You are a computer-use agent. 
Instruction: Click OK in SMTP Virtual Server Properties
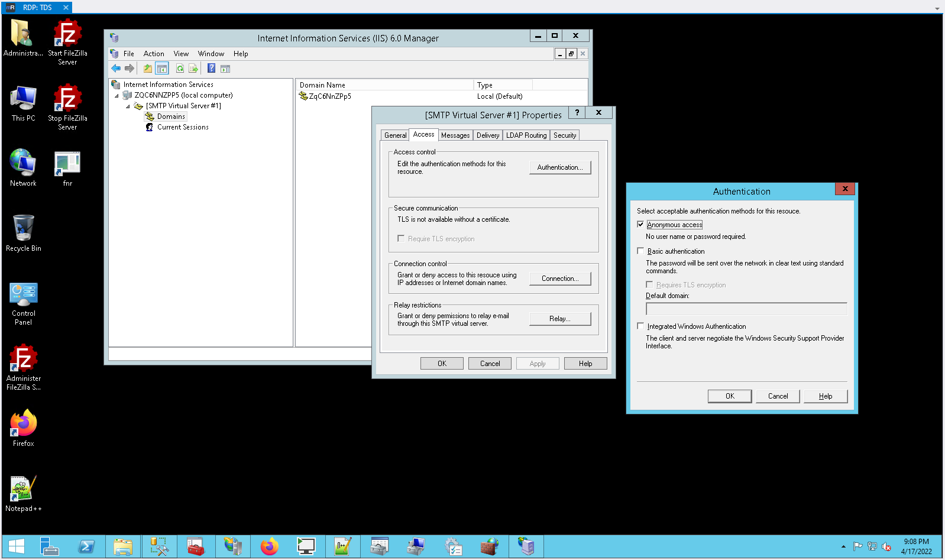(x=442, y=364)
